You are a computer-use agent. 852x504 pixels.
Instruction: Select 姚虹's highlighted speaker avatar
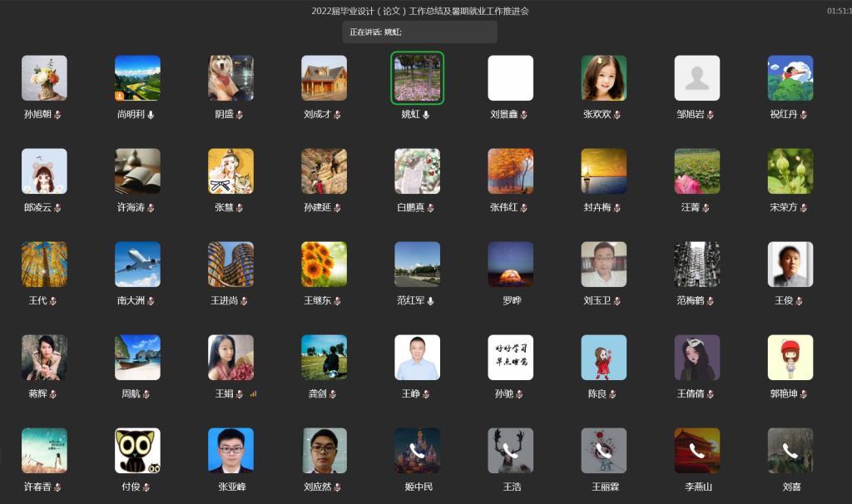pos(417,78)
